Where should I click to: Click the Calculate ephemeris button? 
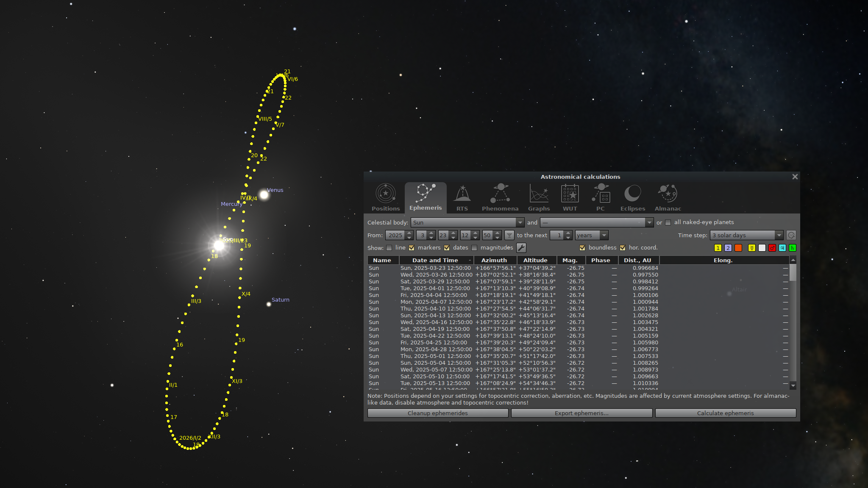tap(725, 413)
